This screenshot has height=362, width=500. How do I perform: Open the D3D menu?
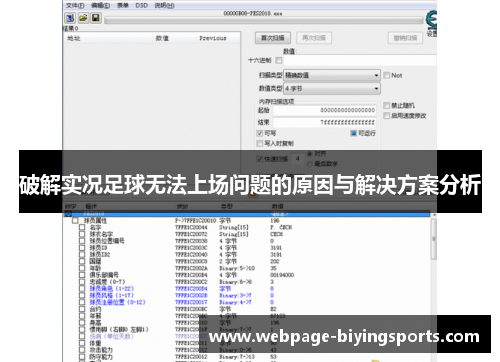tap(141, 5)
